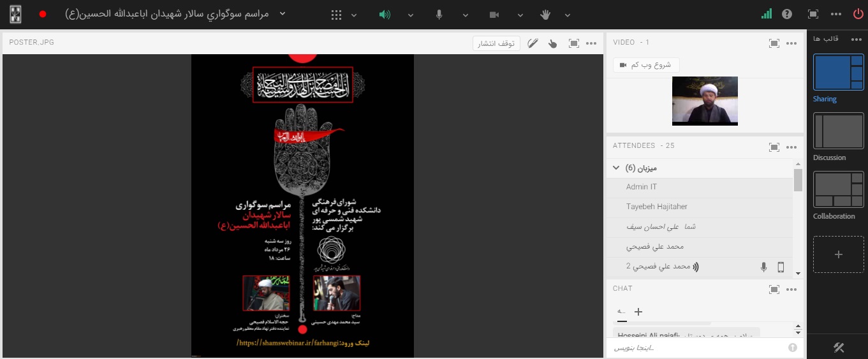The image size is (868, 359).
Task: Maximize the Attendees pod
Action: 774,147
